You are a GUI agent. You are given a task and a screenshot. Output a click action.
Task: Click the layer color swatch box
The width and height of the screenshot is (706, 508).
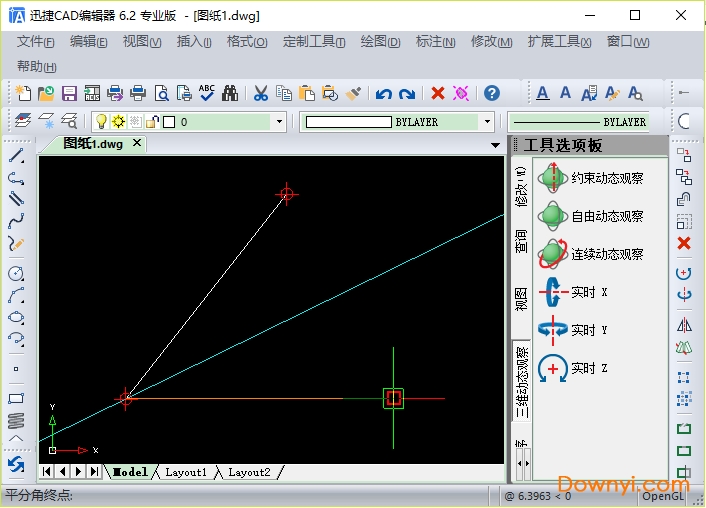(168, 122)
